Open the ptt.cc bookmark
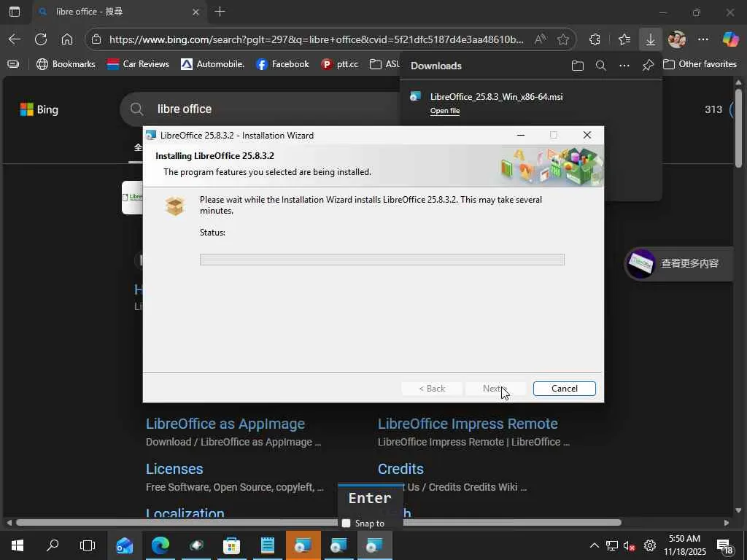The width and height of the screenshot is (747, 560). (340, 64)
